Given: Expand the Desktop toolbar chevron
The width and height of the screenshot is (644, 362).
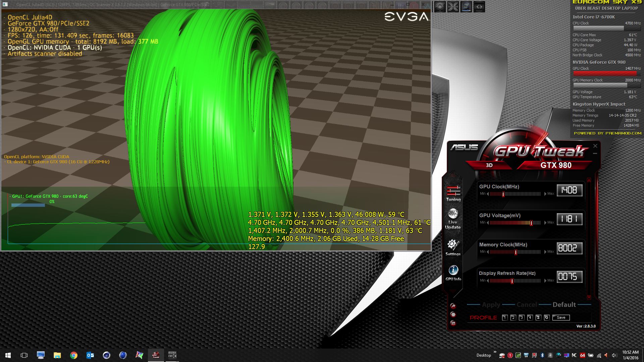Looking at the screenshot, I should 495,353.
